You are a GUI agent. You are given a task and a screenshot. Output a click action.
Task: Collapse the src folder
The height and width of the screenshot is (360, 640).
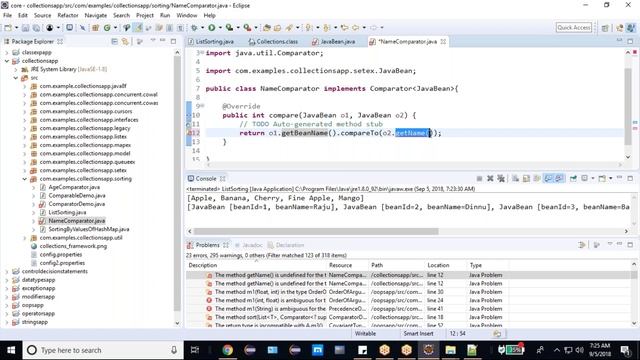click(16, 78)
